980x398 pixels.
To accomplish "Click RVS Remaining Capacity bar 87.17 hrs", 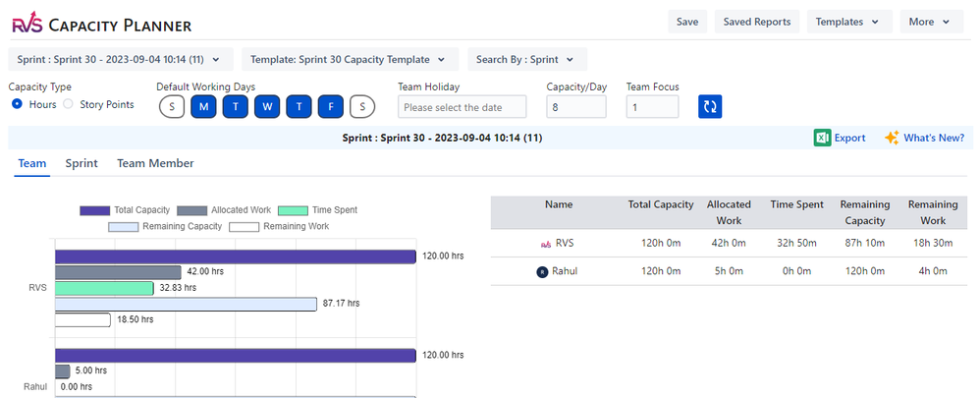I will [x=187, y=304].
